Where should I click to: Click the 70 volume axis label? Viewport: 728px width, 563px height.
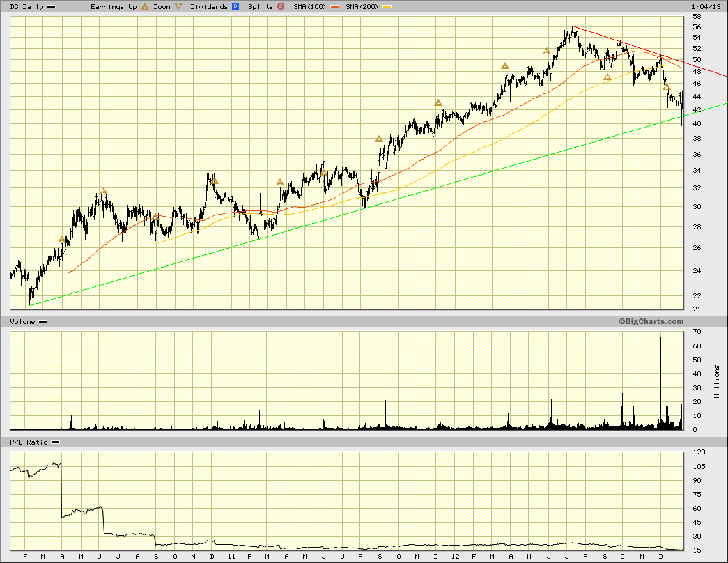tap(697, 332)
